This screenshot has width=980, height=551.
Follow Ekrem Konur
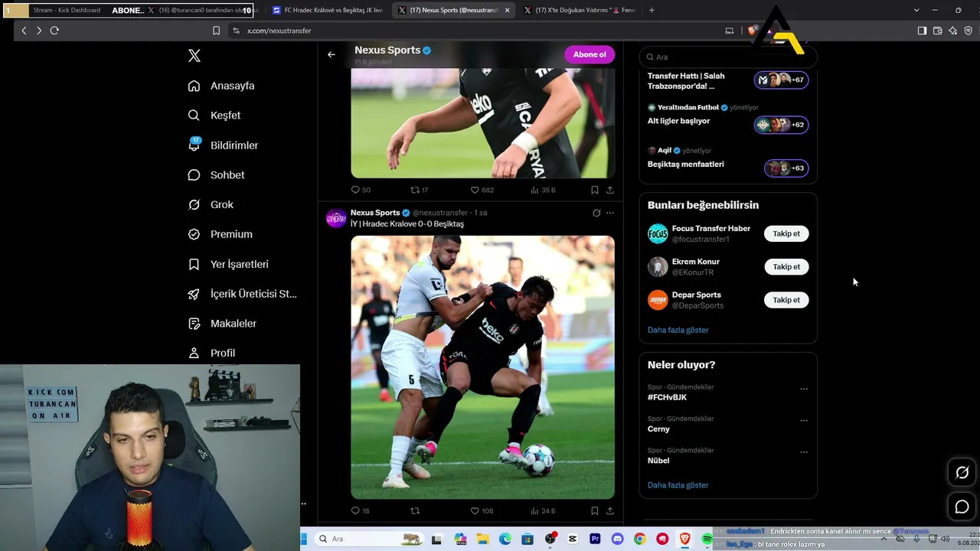coord(786,267)
